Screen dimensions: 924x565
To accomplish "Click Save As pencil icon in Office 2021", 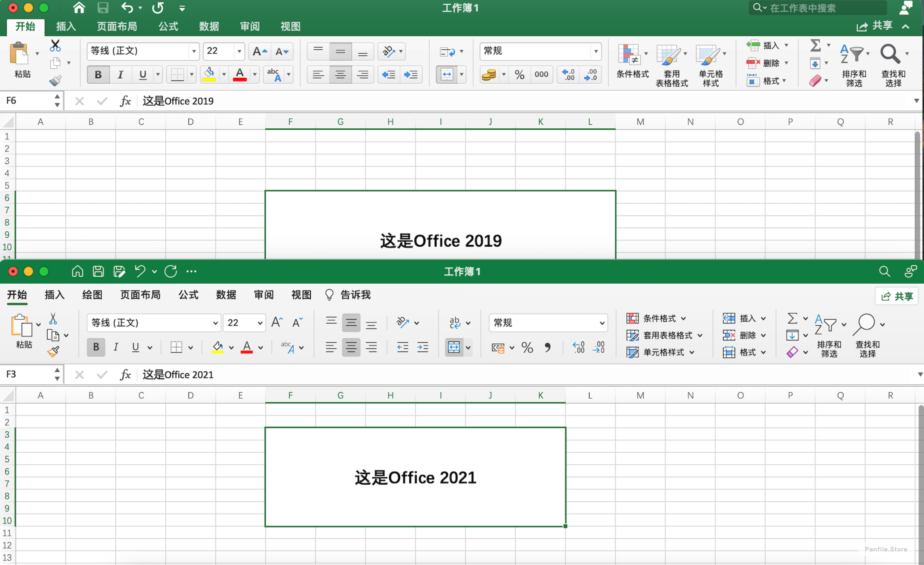I will pos(119,271).
